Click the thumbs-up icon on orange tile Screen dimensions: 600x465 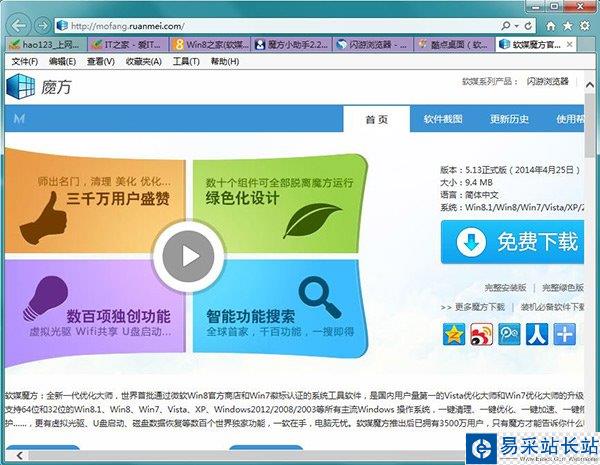coord(43,218)
